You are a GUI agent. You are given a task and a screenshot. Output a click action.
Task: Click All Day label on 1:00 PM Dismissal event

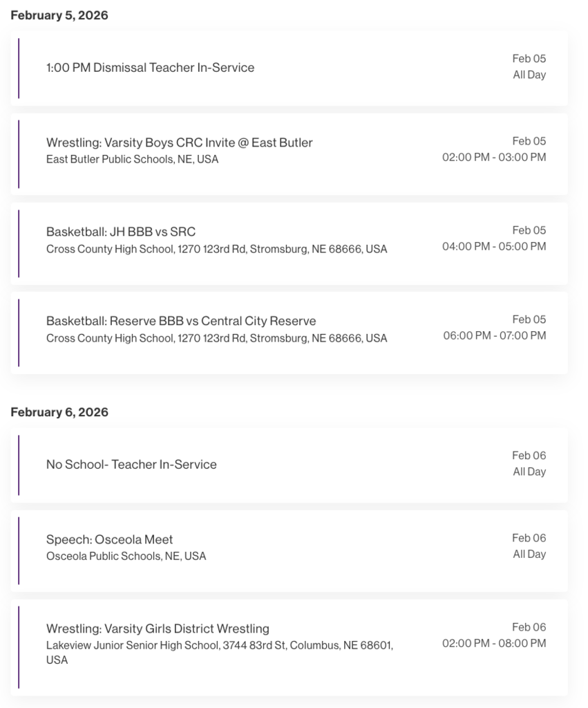[529, 75]
